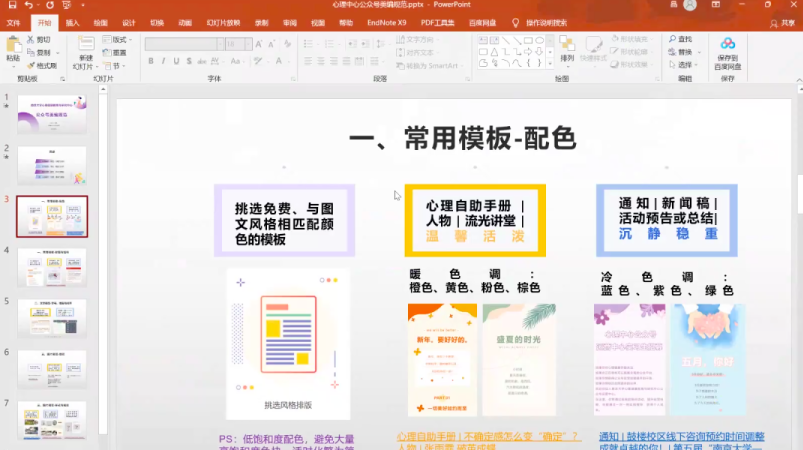Click the blue 通知 | 鼓楼校区 hyperlink
Screen dimensions: 803x450
click(682, 437)
